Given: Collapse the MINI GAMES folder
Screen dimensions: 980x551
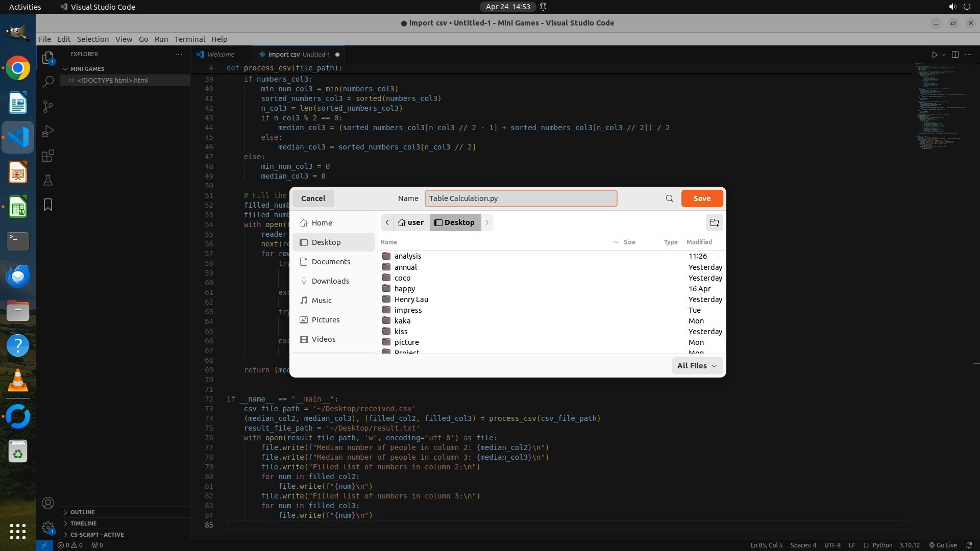Looking at the screenshot, I should [87, 69].
